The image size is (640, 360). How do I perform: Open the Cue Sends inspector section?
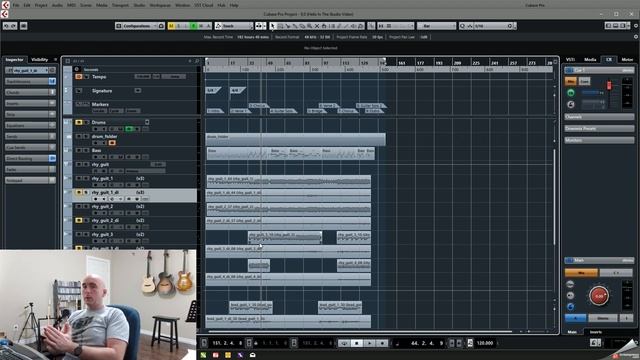tap(30, 147)
